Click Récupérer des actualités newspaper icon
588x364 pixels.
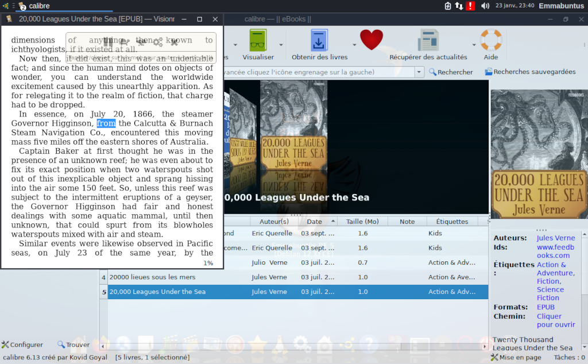point(428,41)
